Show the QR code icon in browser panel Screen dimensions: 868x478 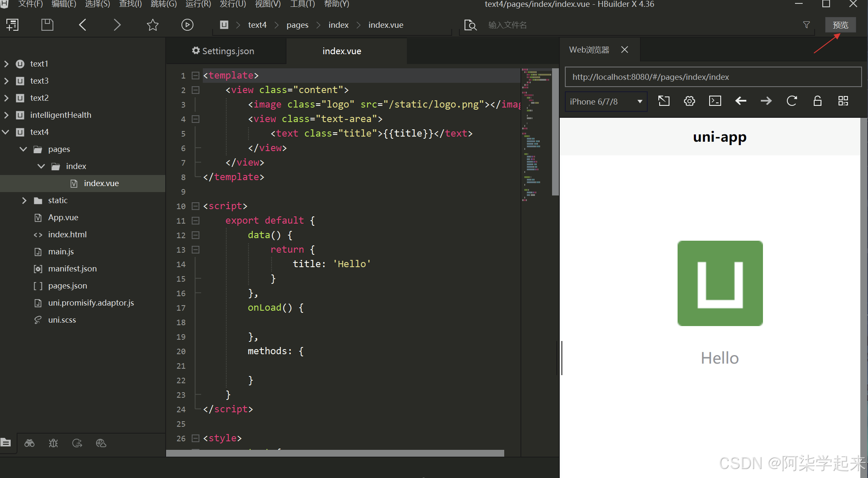(x=843, y=101)
